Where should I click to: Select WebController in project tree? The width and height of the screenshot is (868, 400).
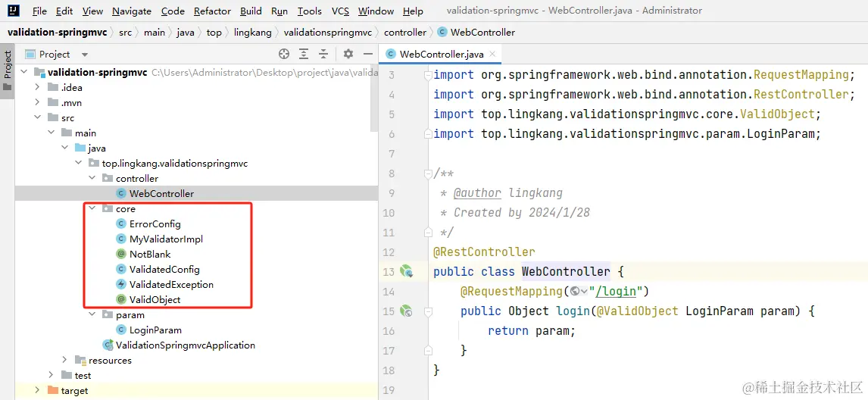[x=161, y=193]
